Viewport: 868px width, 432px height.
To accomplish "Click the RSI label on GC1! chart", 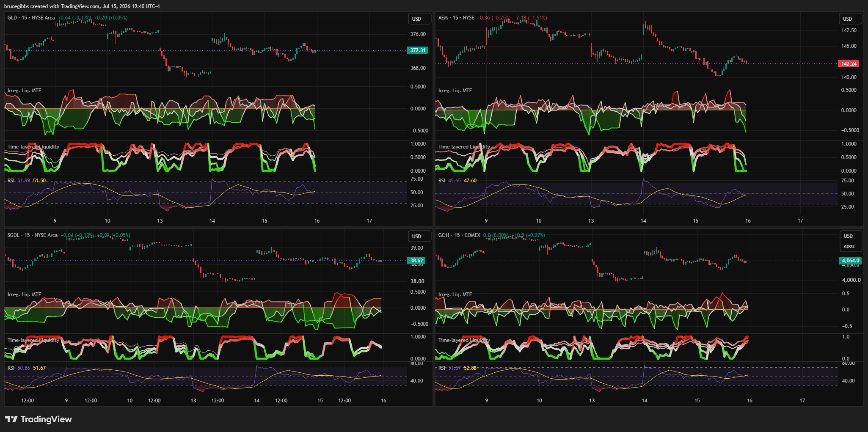I will 442,368.
